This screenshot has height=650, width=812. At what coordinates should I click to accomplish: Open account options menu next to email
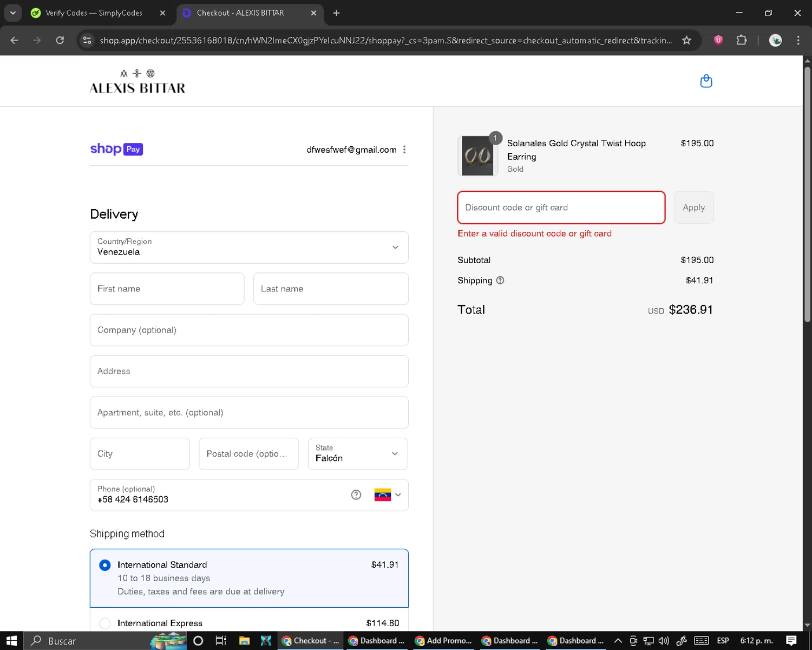[404, 149]
